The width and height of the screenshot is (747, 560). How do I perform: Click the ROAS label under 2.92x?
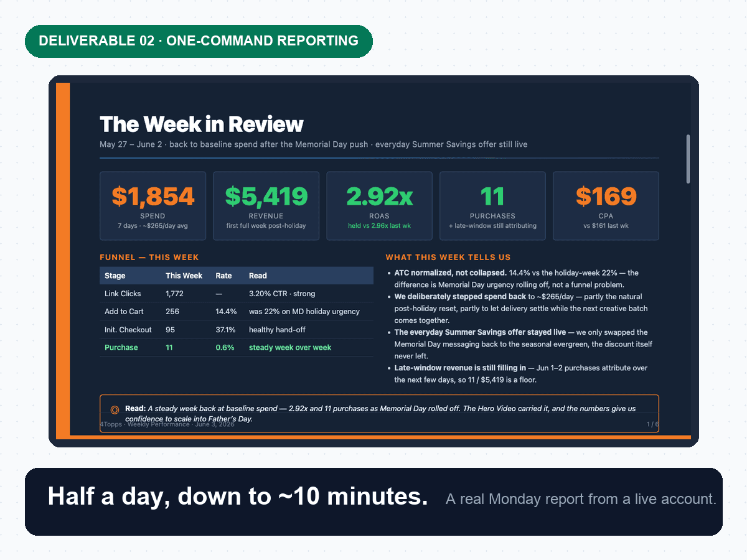coord(379,216)
